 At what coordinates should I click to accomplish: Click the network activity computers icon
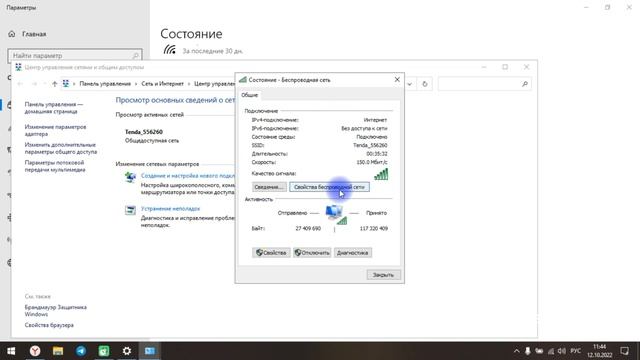point(336,215)
